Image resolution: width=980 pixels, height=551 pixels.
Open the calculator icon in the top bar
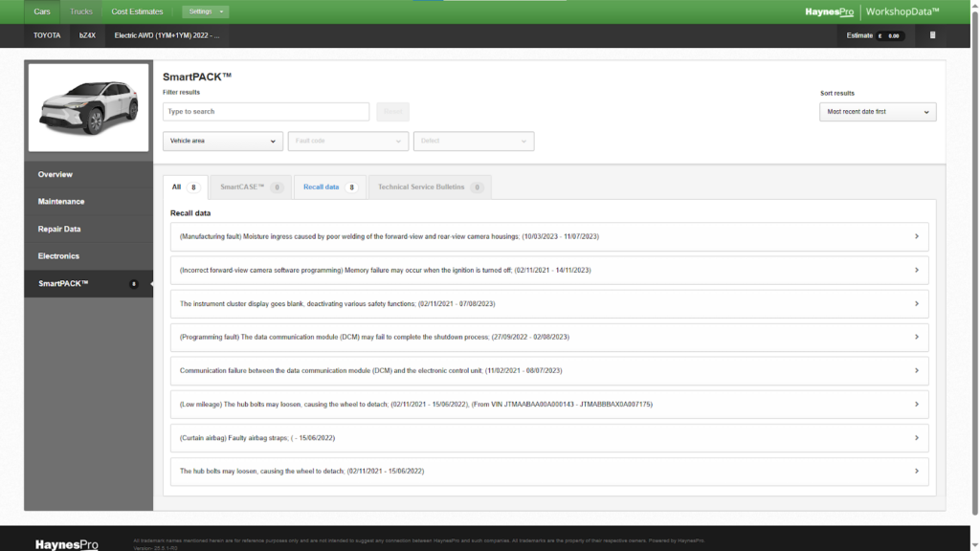(x=932, y=35)
